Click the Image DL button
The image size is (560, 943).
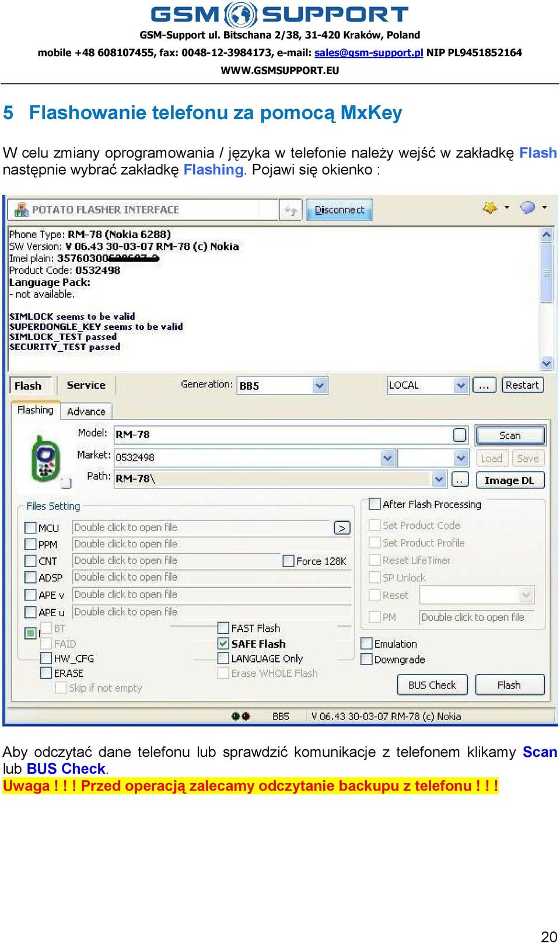[510, 480]
